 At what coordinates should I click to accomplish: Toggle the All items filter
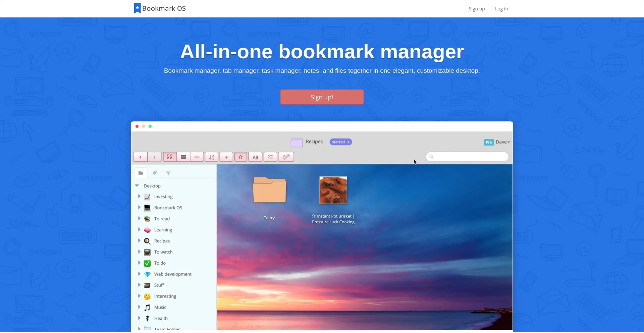click(x=255, y=157)
